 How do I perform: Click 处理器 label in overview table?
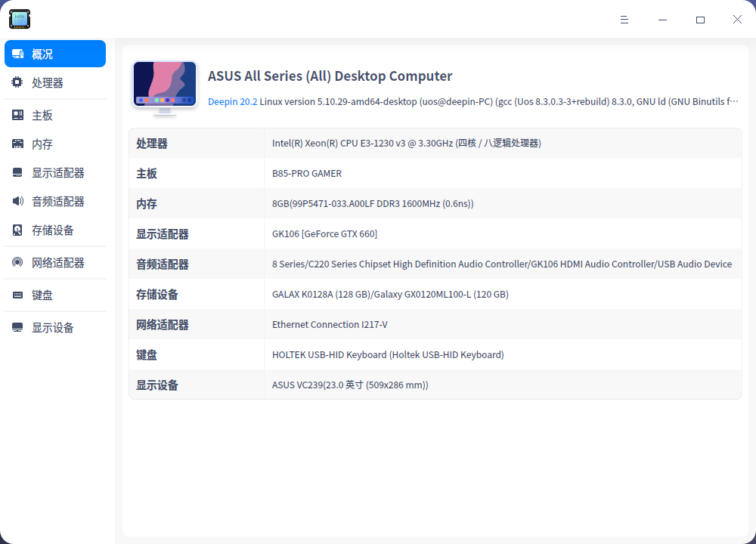point(152,144)
